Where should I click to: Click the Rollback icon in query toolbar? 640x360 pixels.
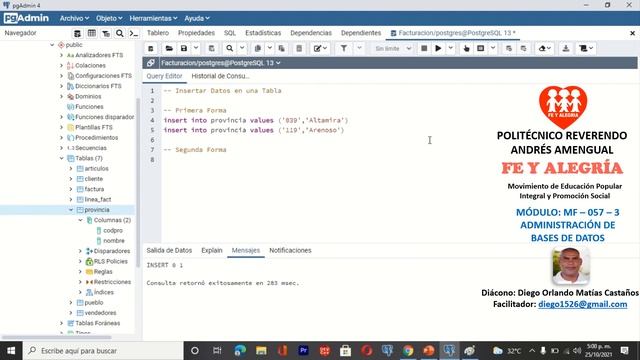(x=523, y=49)
